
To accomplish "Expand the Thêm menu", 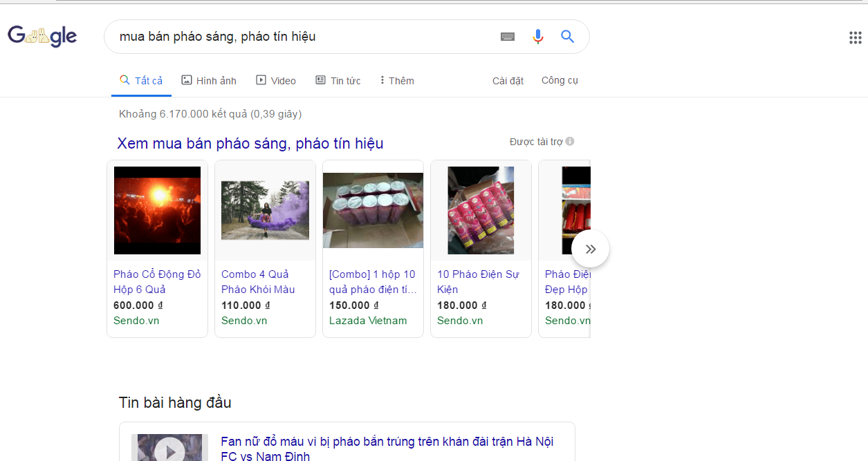I will pyautogui.click(x=397, y=81).
